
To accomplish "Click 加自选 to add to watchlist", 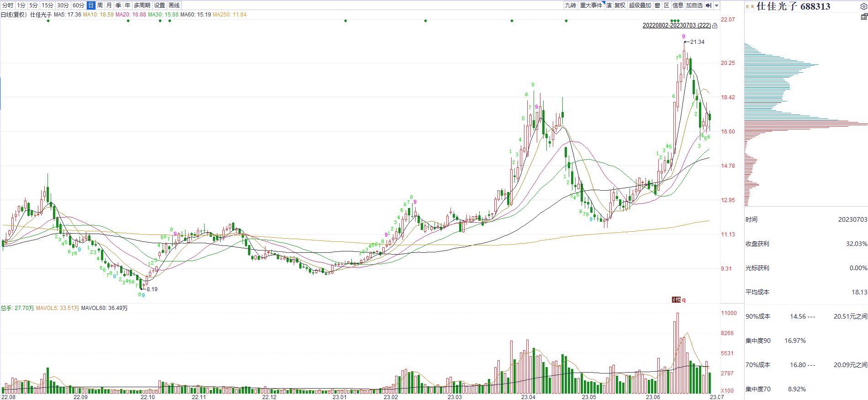I will pyautogui.click(x=694, y=5).
